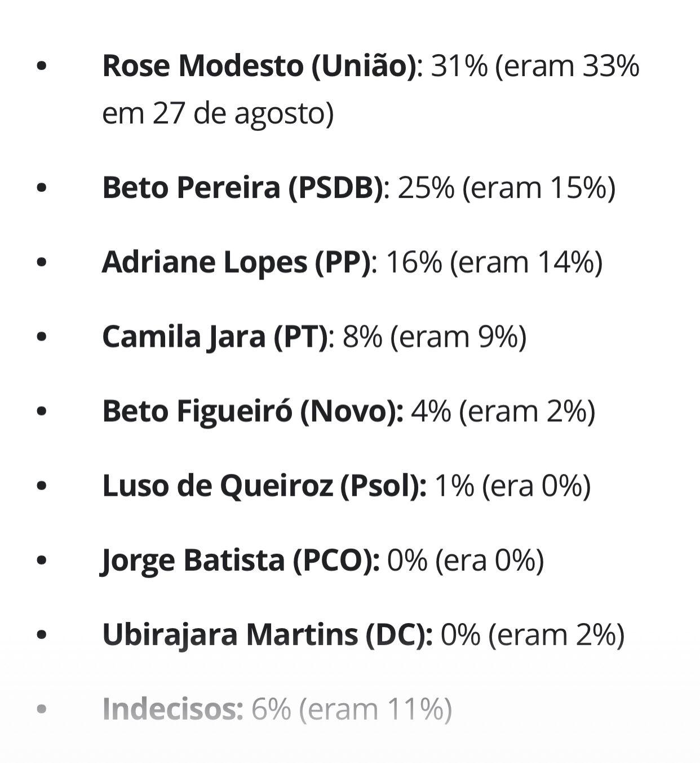Viewport: 700px width, 763px height.
Task: Click Beto Pereira's 25% (eram 15%) result
Action: point(506,187)
